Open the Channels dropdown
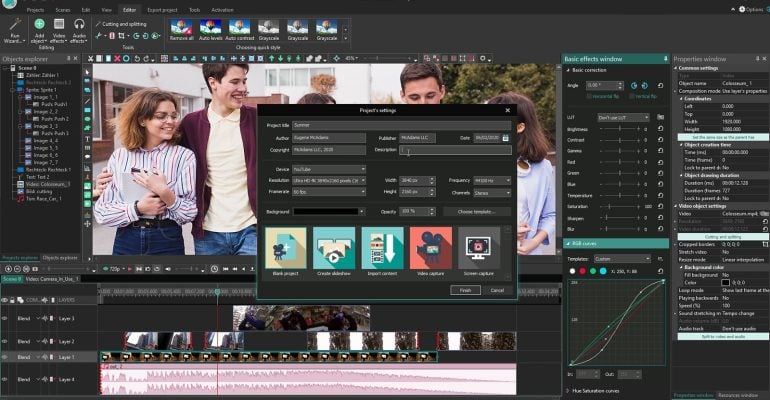Image resolution: width=770 pixels, height=400 pixels. pos(492,193)
